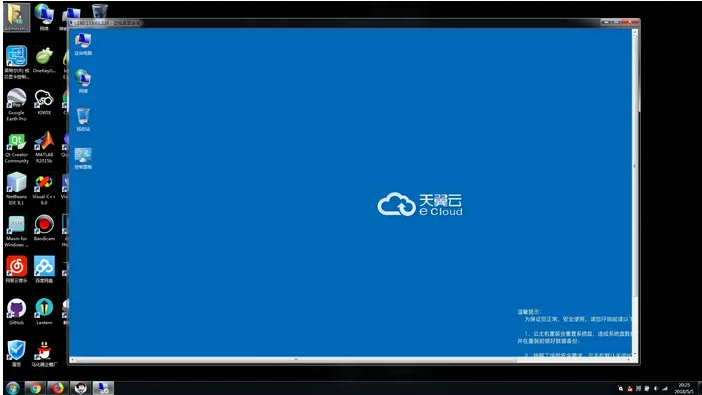
Task: Switch to Firefox in the taskbar
Action: [x=58, y=388]
